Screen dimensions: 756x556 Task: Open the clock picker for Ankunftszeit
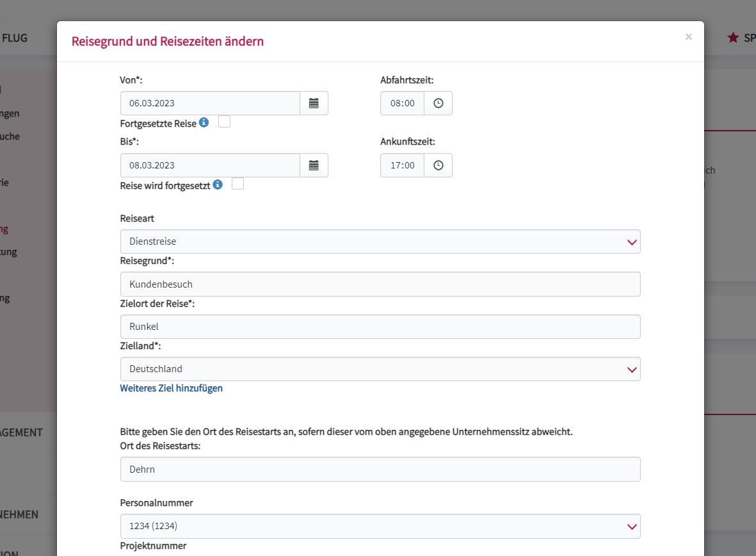tap(438, 165)
